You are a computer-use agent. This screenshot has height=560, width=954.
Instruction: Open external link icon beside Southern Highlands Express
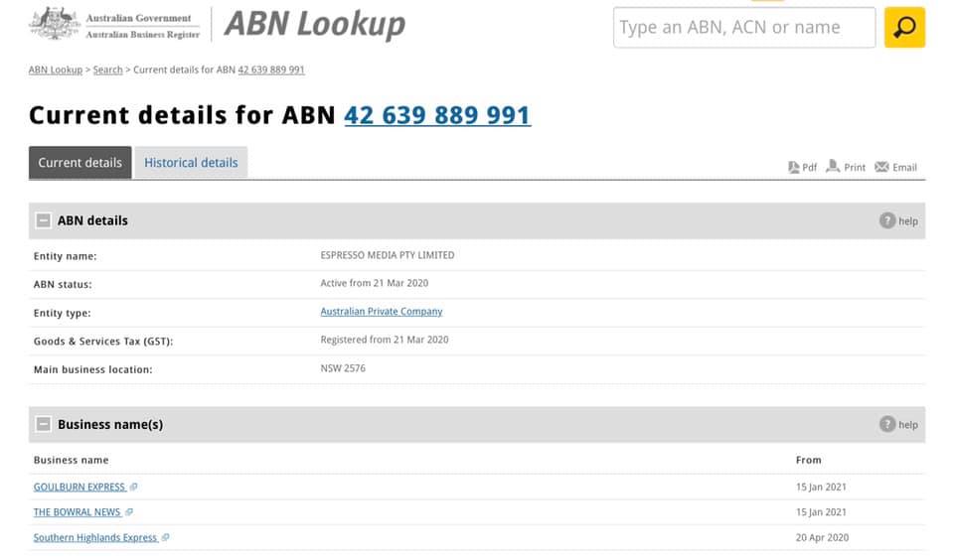click(166, 537)
